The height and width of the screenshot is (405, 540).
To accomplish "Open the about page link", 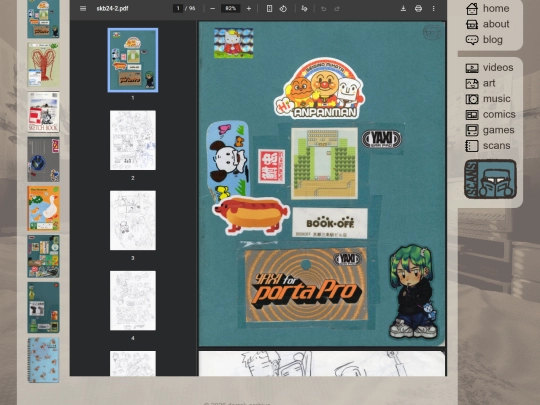I will [x=496, y=24].
